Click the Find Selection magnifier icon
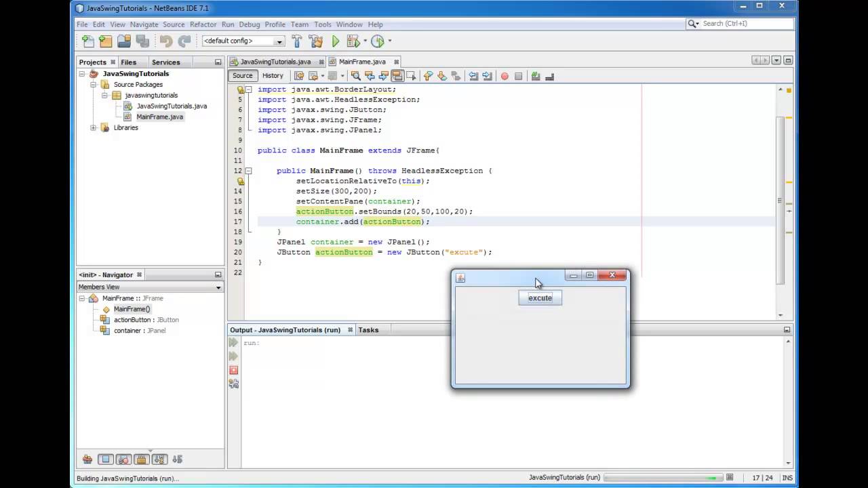Viewport: 868px width, 488px height. click(355, 76)
